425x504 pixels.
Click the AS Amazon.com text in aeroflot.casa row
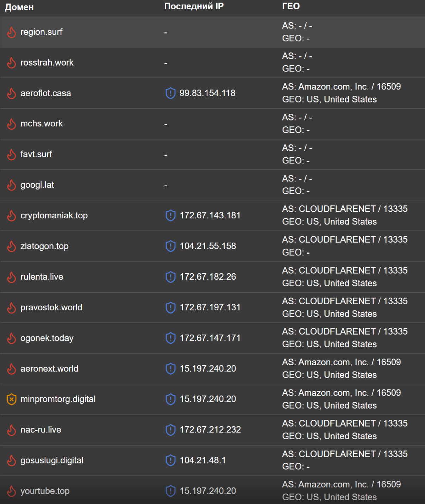(x=342, y=87)
